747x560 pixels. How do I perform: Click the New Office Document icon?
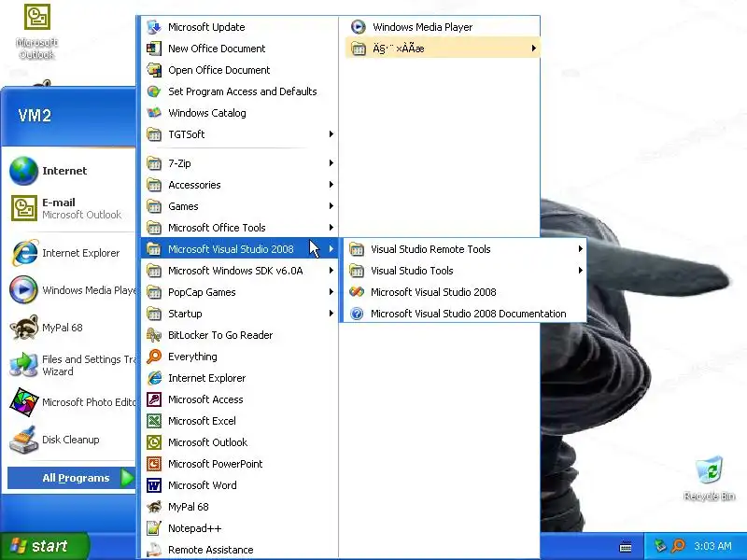coord(154,49)
